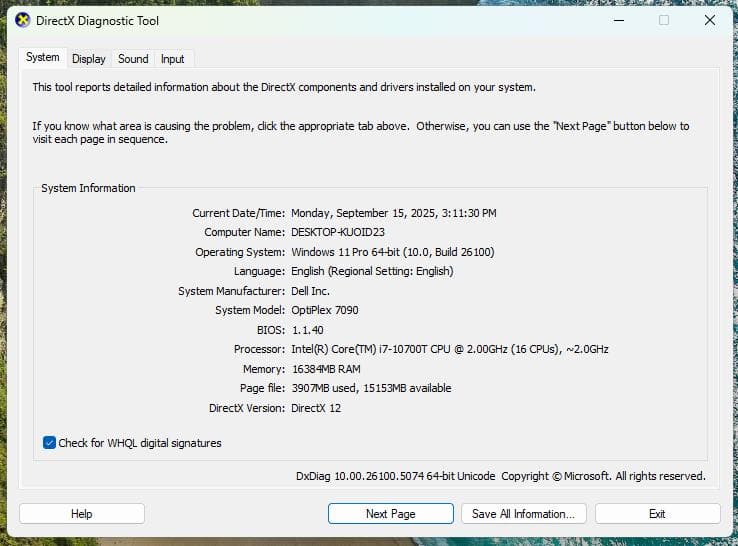Click the Help button
This screenshot has width=738, height=546.
click(82, 514)
